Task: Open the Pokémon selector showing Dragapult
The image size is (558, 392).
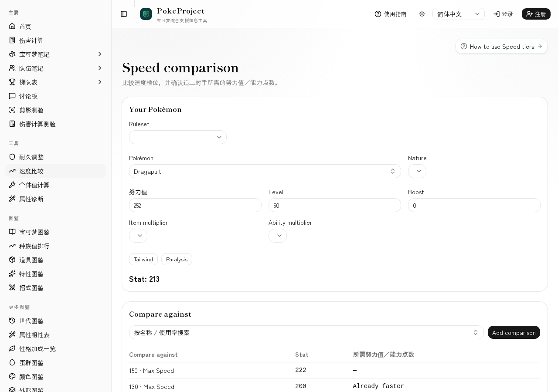Action: (265, 171)
